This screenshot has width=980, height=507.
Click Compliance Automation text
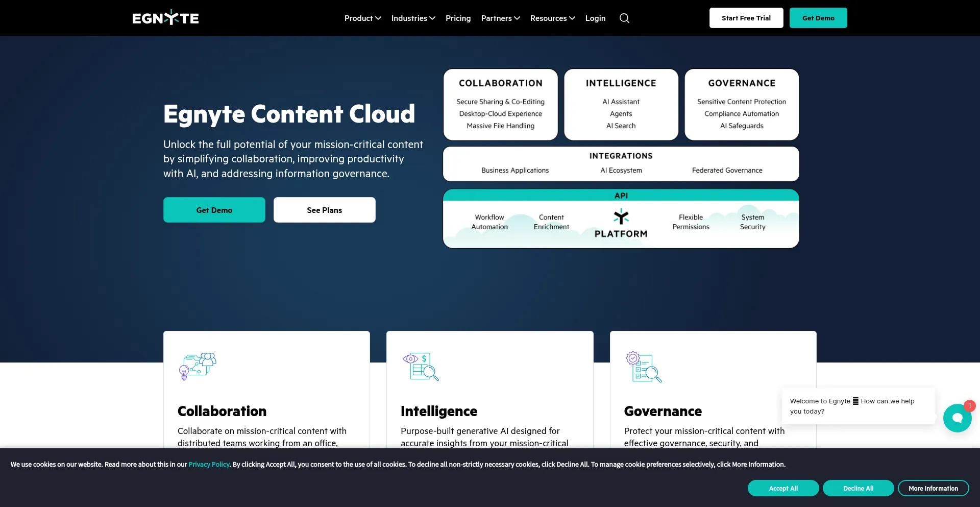click(742, 113)
